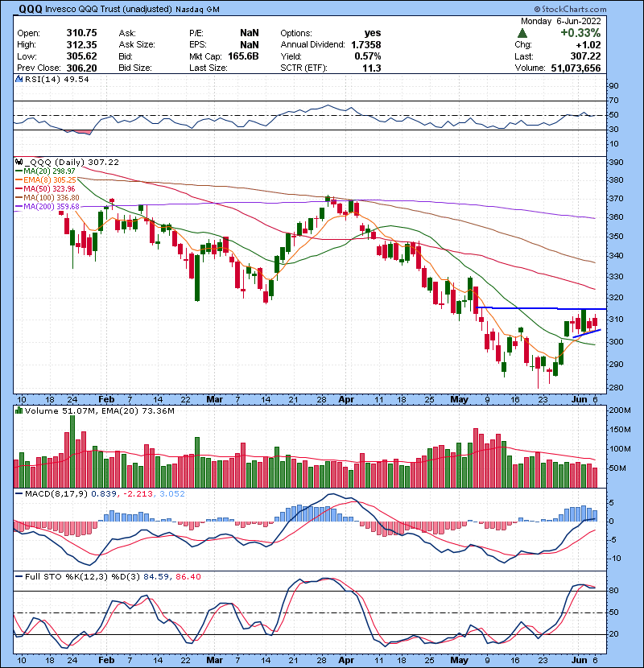This screenshot has width=644, height=668.
Task: Click the MA(50) 323.96 legend entry
Action: point(45,188)
